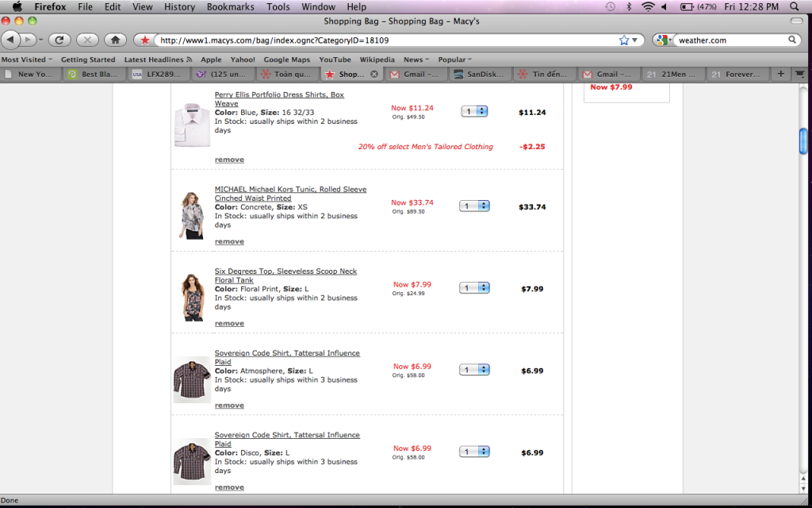
Task: Open the History menu
Action: (x=179, y=7)
